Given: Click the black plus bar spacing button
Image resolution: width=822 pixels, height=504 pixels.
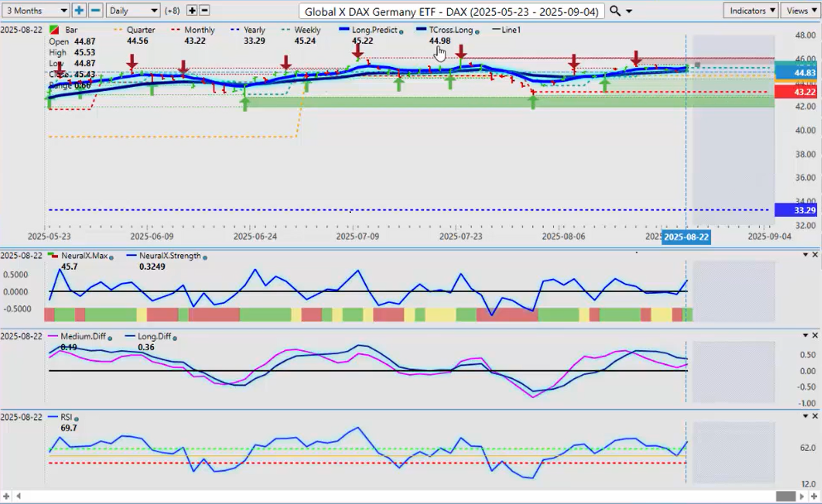Looking at the screenshot, I should point(192,11).
